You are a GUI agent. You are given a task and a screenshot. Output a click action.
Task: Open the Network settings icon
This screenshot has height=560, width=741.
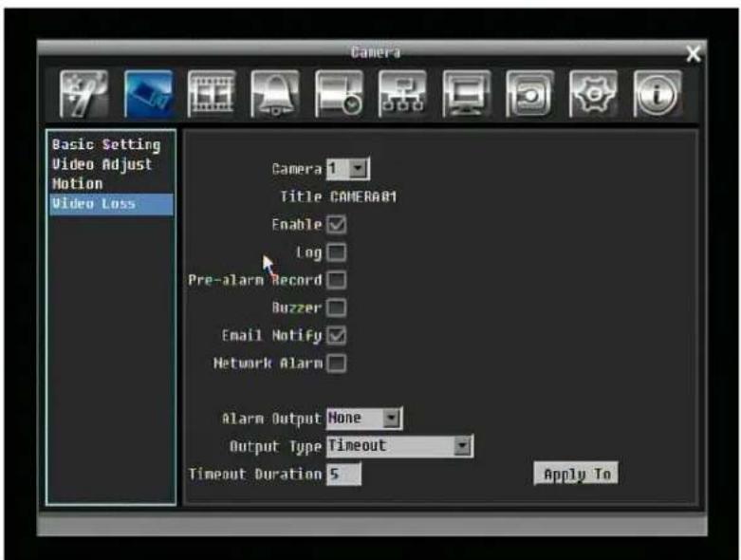(402, 94)
